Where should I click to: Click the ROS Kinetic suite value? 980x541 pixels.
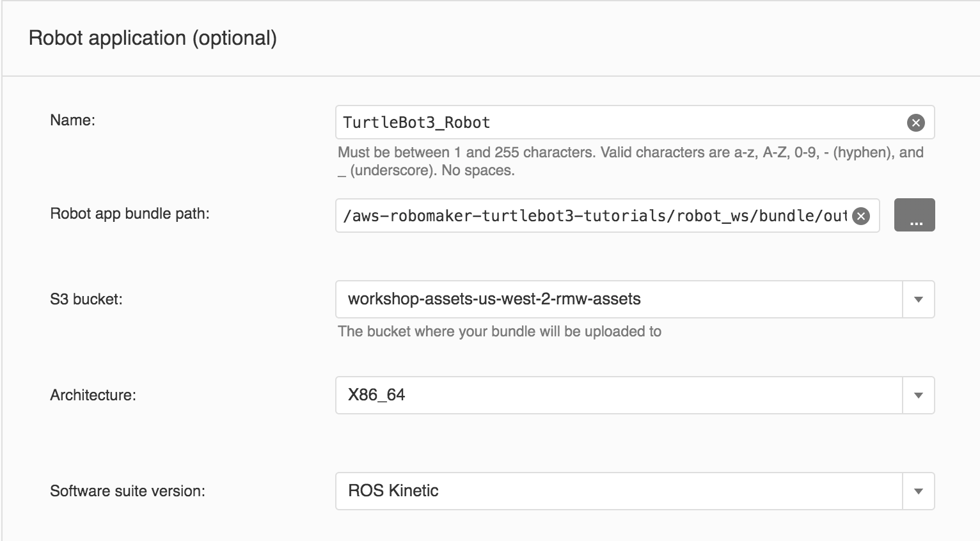coord(393,491)
